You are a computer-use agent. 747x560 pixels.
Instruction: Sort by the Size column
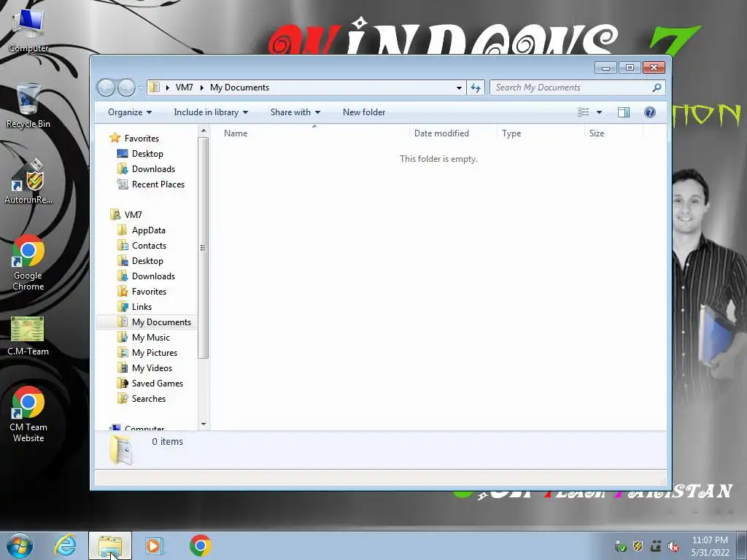[x=614, y=133]
